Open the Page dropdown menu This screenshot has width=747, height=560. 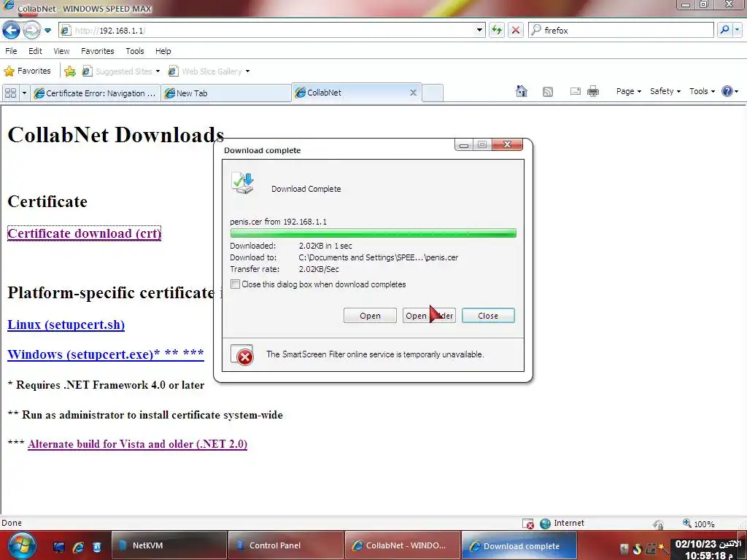628,91
